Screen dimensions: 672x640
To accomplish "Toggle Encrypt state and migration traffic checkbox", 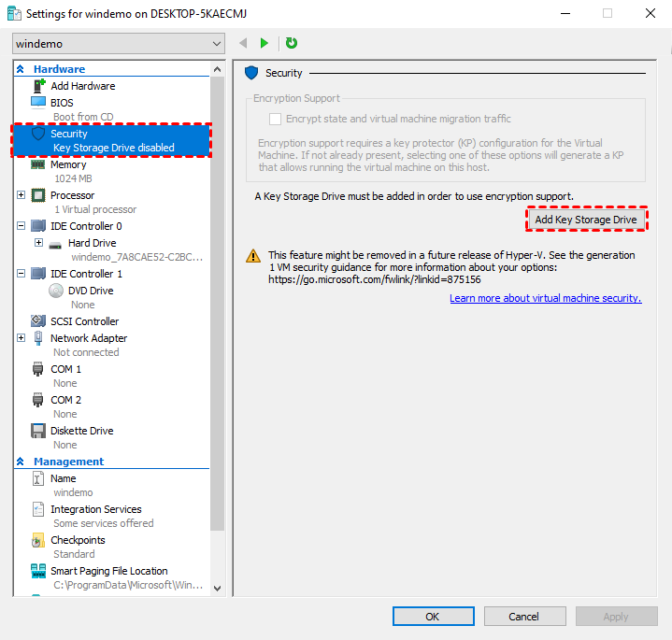I will [275, 119].
